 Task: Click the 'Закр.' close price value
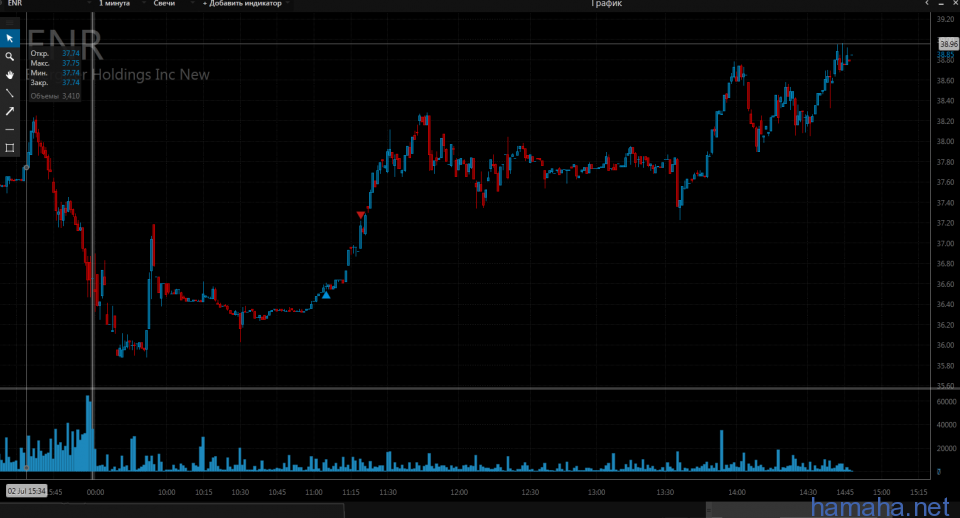[70, 83]
